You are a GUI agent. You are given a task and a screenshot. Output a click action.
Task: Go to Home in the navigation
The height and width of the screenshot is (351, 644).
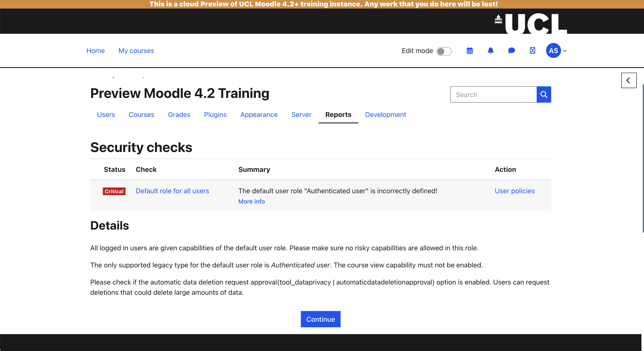pos(96,51)
